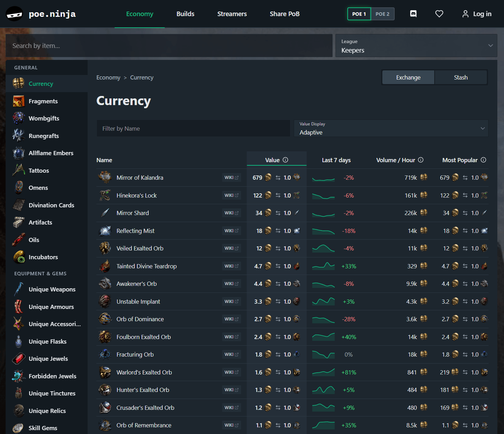The image size is (504, 434).
Task: Click the swap arrows in Mirror of Kalandra value
Action: tap(278, 178)
